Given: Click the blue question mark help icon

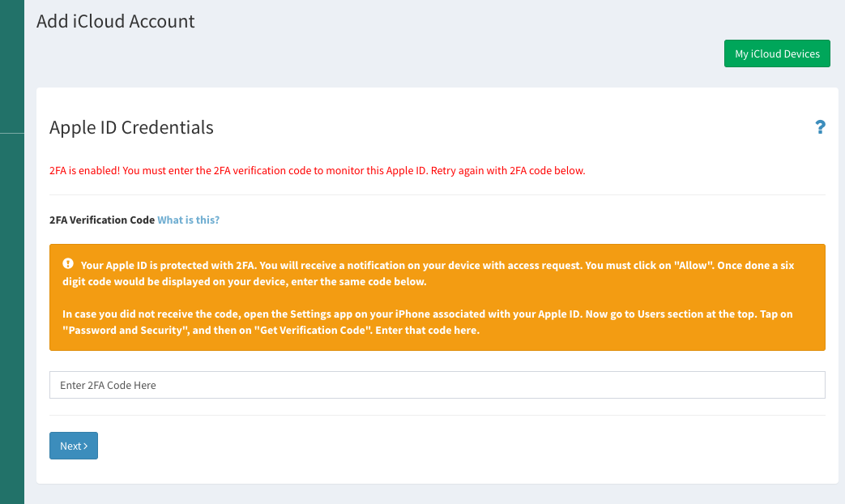Looking at the screenshot, I should coord(819,127).
